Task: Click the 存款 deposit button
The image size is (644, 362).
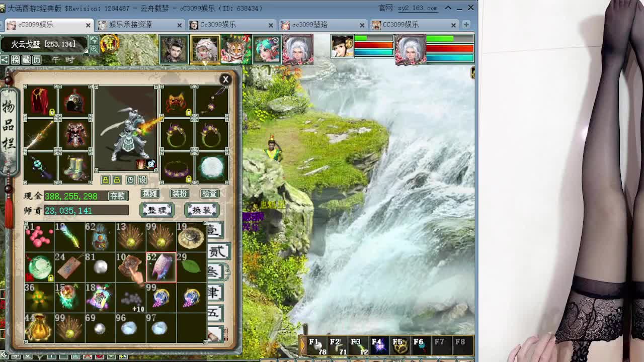Action: point(118,196)
